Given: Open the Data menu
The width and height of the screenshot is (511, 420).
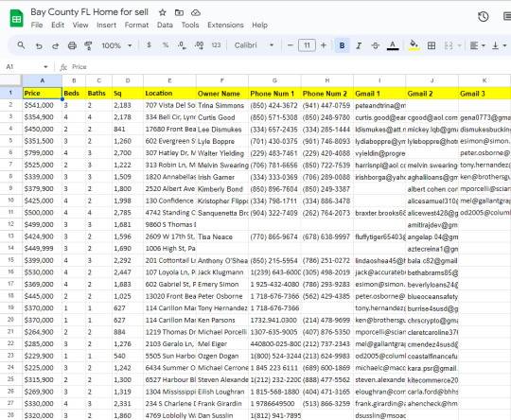Looking at the screenshot, I should [165, 26].
